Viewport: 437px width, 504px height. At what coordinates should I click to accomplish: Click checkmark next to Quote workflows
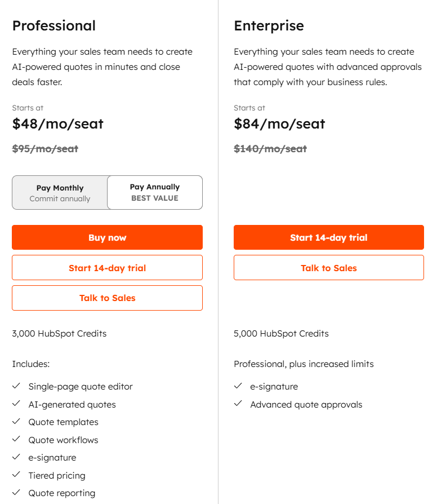pos(16,439)
